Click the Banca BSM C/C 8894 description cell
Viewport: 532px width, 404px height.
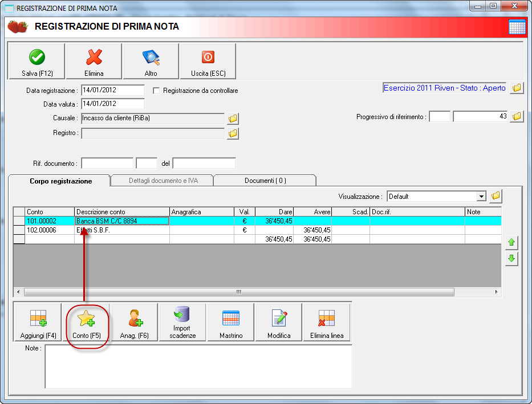(x=122, y=221)
